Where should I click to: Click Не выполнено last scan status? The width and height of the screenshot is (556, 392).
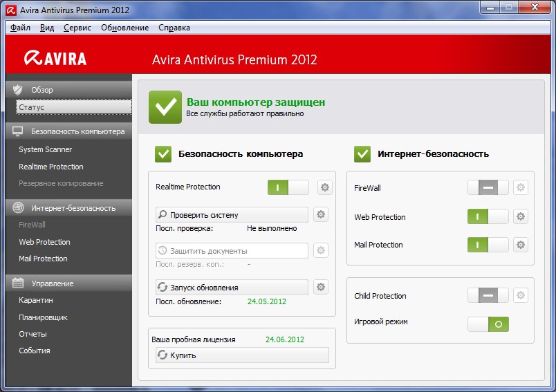[x=272, y=228]
